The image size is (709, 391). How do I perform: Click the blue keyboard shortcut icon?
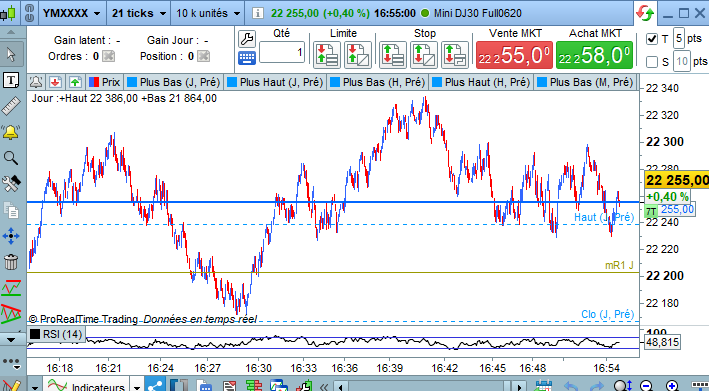[247, 58]
